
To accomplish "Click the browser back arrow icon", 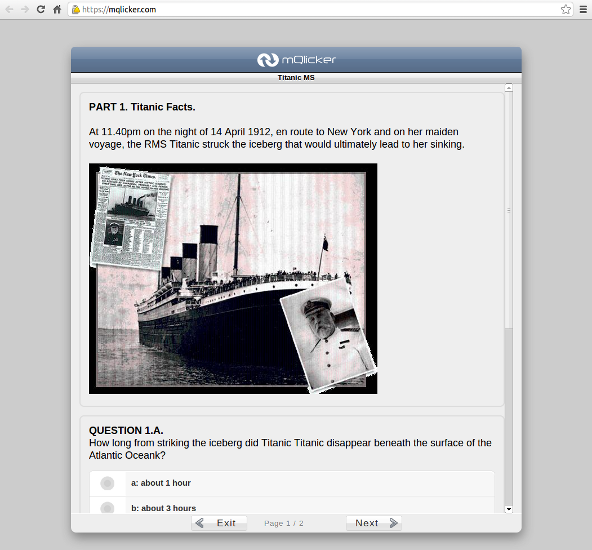I will pos(9,9).
